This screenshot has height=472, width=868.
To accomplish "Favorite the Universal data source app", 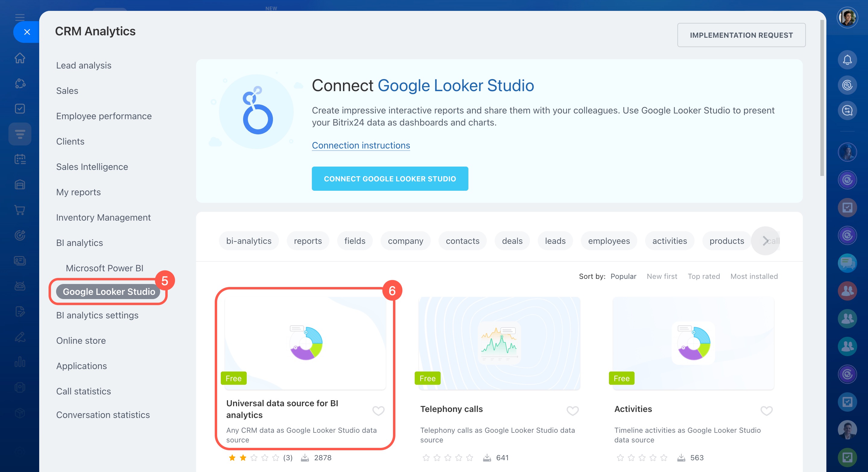I will tap(378, 411).
